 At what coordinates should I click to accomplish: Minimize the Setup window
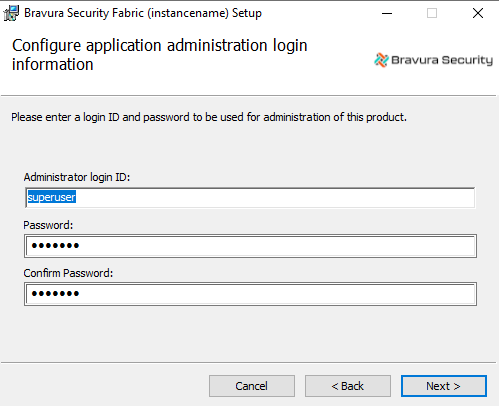387,14
